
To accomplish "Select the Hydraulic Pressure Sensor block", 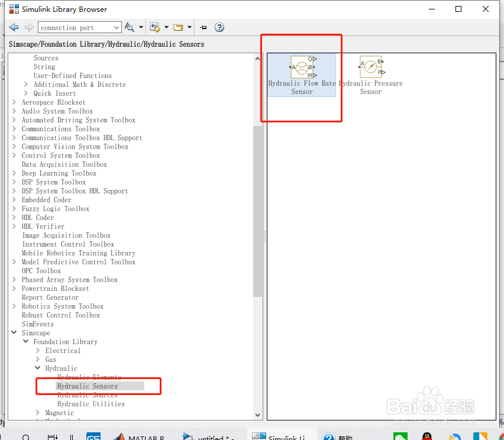I will tap(371, 75).
